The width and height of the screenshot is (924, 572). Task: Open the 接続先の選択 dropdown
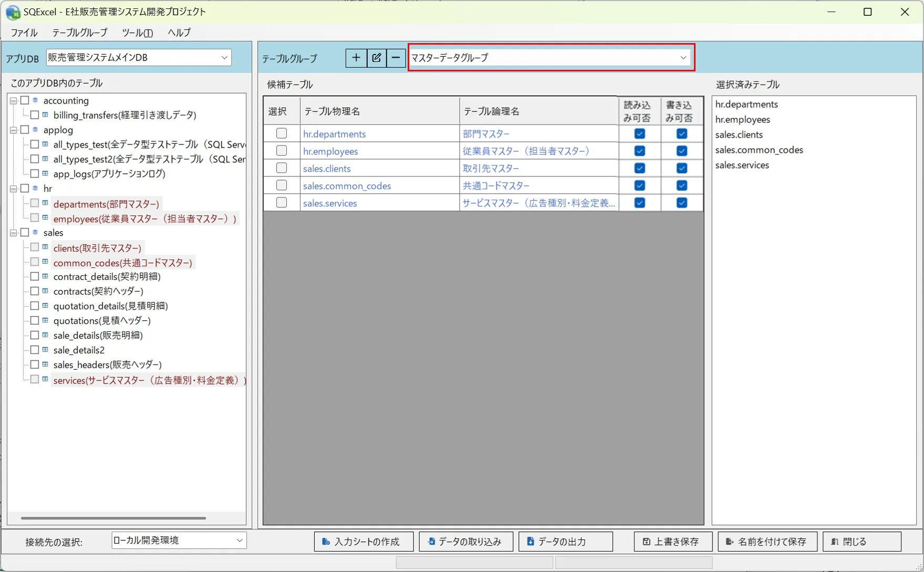click(179, 540)
